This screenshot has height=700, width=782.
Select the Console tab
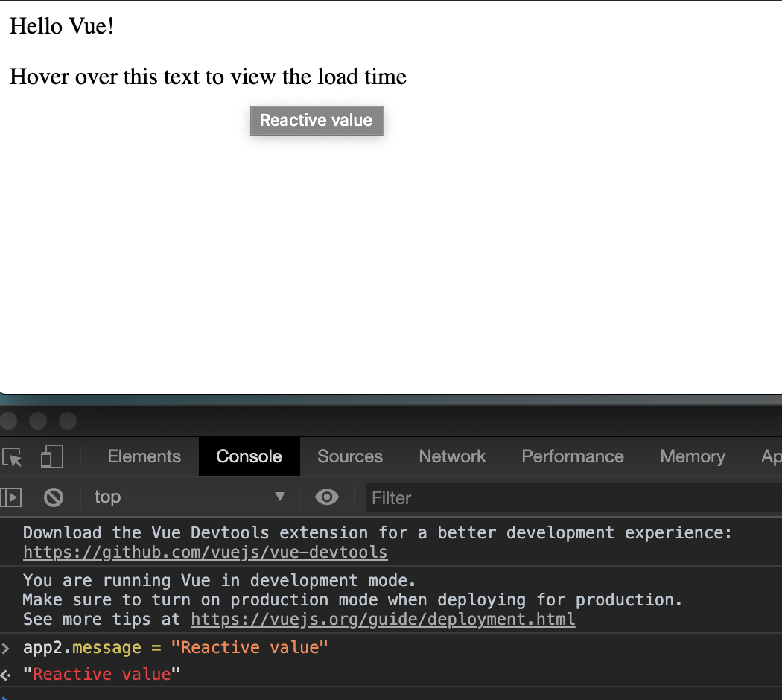[249, 456]
